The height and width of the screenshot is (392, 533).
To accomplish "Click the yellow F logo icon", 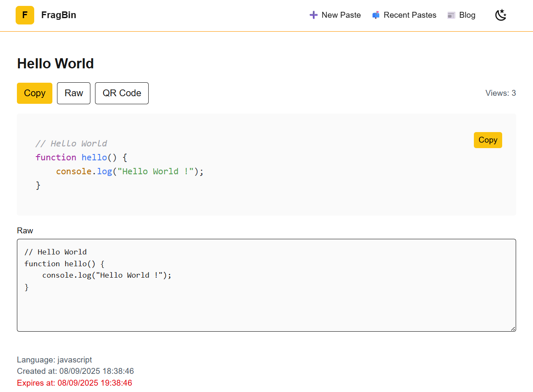I will 25,15.
